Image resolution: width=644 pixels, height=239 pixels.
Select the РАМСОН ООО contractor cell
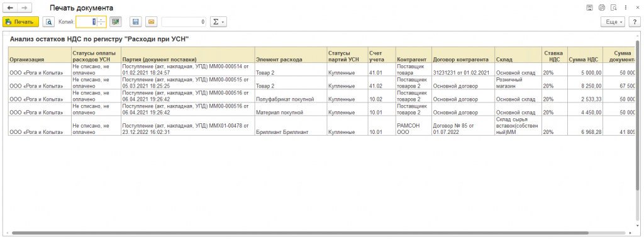(x=414, y=126)
